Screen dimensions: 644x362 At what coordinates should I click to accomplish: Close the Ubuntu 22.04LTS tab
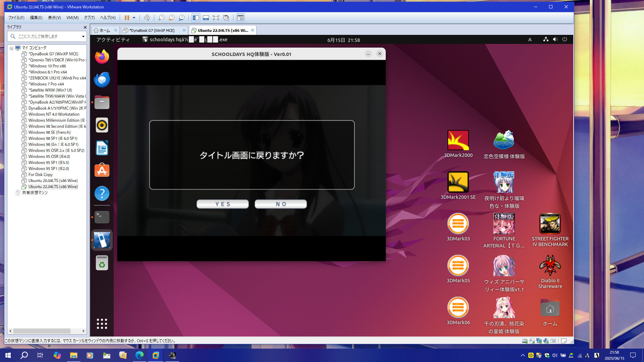[253, 30]
